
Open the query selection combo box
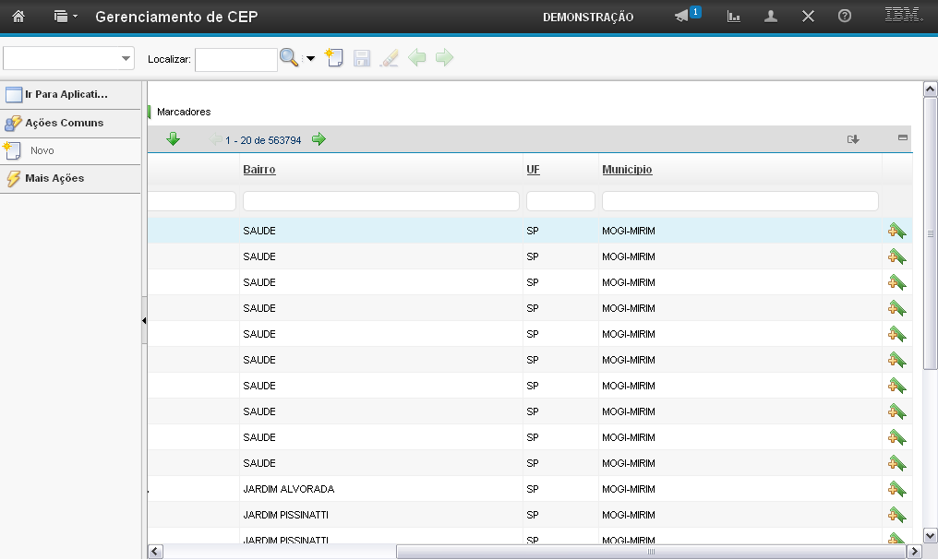pyautogui.click(x=69, y=58)
